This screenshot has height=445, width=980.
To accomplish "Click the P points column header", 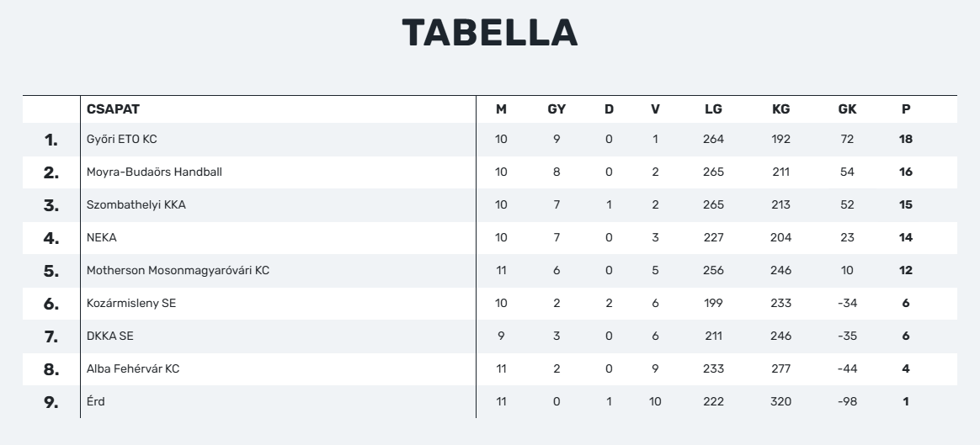I will pos(906,109).
